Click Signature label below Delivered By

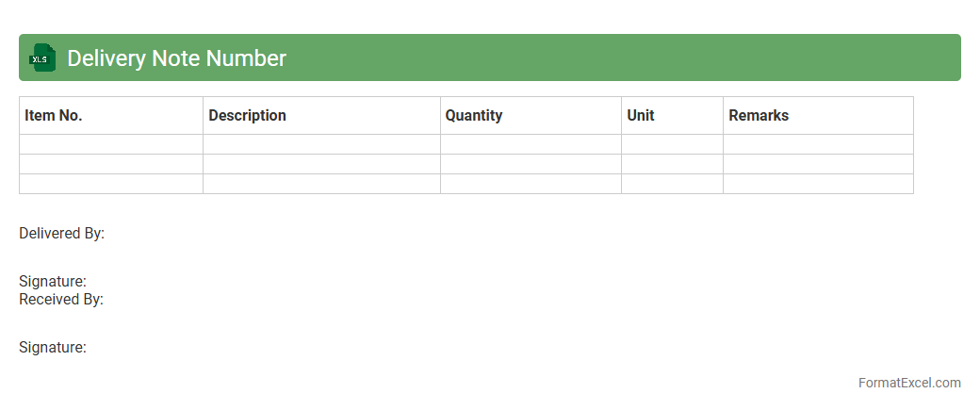[53, 281]
